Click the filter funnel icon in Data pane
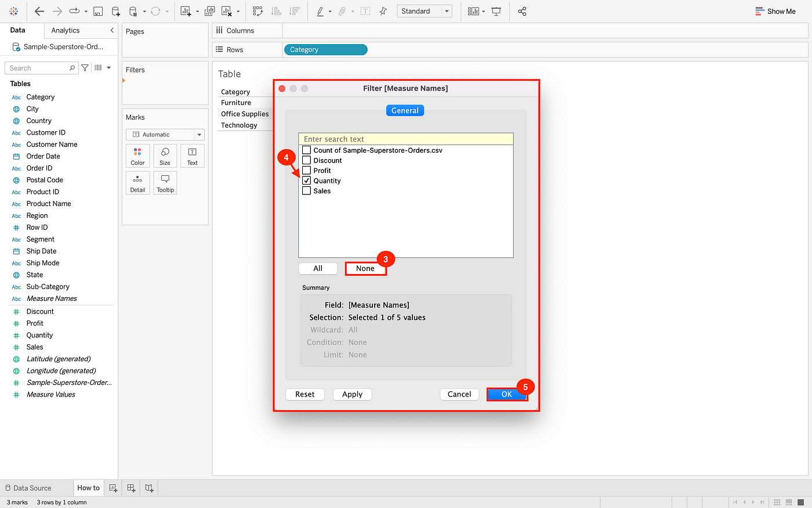Viewport: 812px width, 508px height. coord(85,68)
